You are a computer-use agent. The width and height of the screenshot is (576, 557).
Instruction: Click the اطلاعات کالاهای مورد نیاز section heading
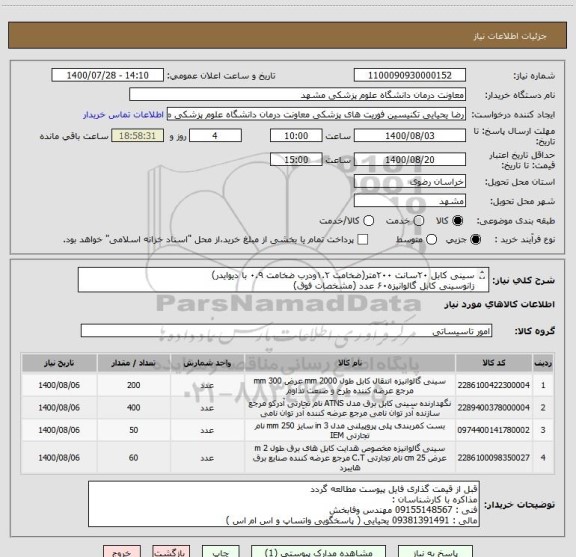pos(500,305)
